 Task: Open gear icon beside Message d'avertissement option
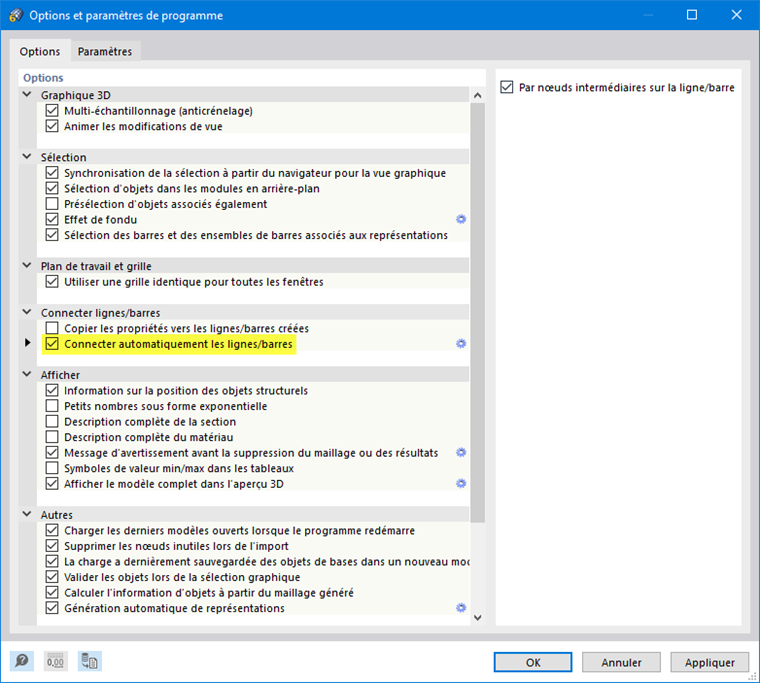click(461, 453)
